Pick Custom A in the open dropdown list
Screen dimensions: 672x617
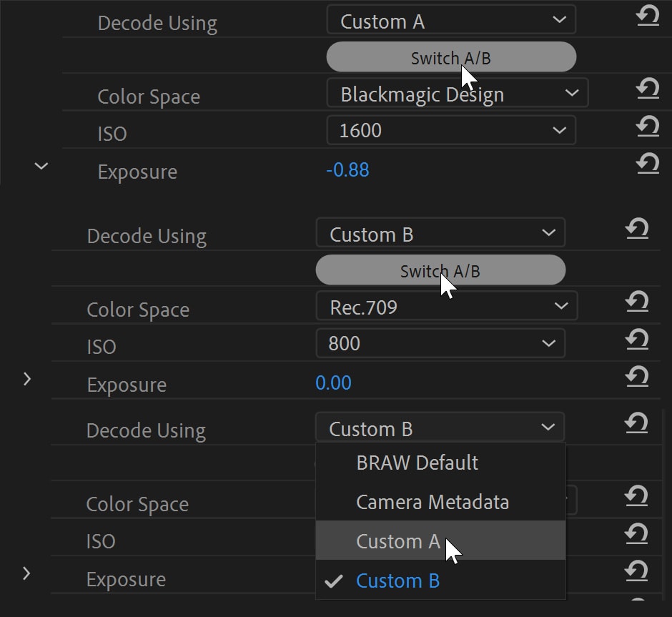click(x=398, y=541)
